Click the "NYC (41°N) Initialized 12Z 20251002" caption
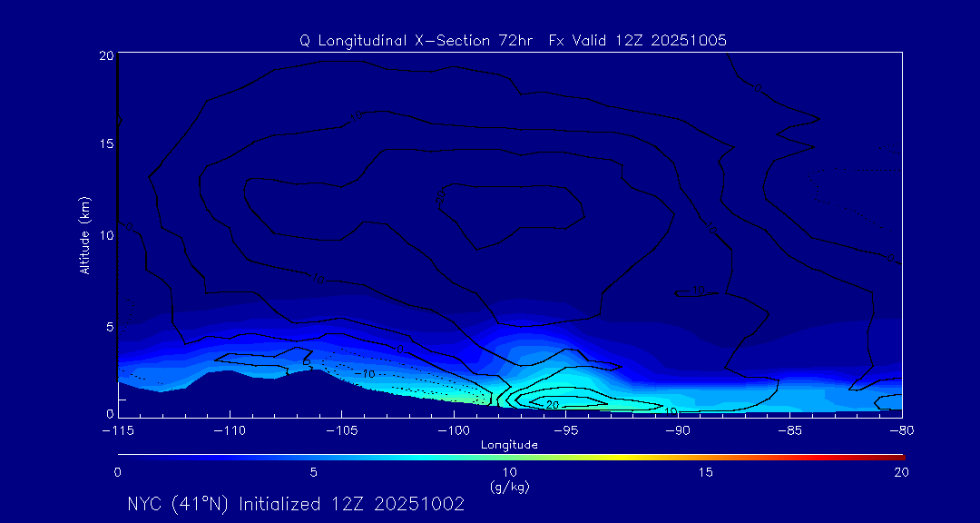 (x=296, y=504)
